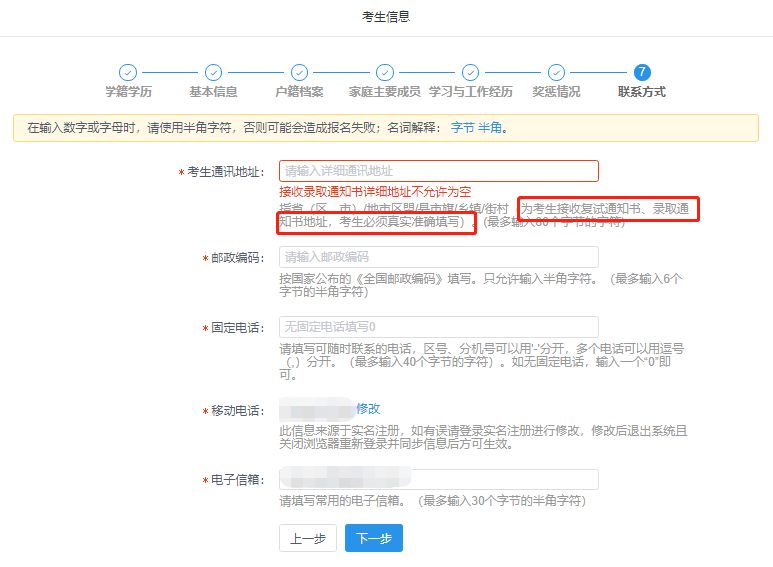Click the 电子信箱 email input field
The image size is (773, 567).
pyautogui.click(x=438, y=479)
